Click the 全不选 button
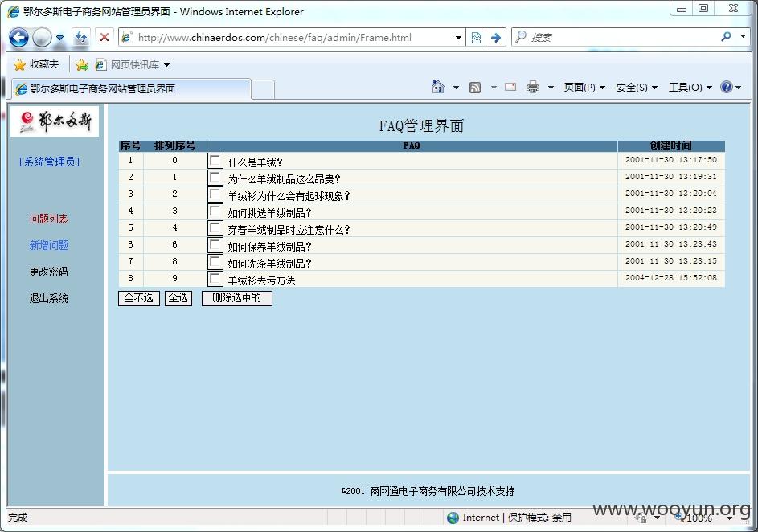 [x=139, y=298]
